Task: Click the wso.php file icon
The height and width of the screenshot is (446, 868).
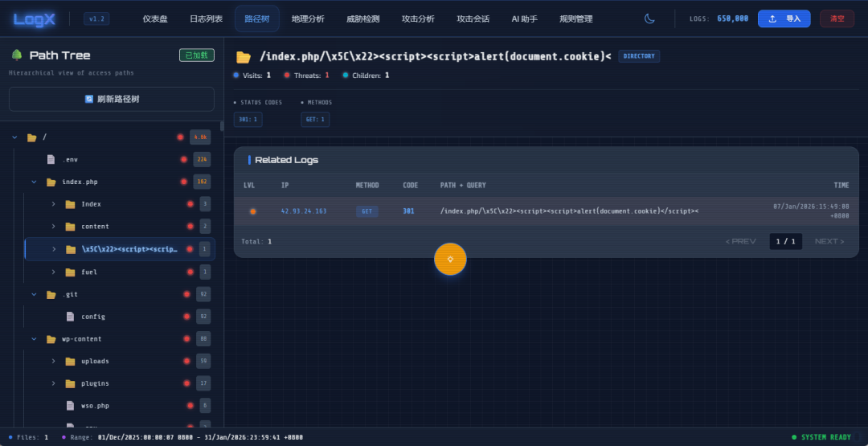Action: pos(70,406)
